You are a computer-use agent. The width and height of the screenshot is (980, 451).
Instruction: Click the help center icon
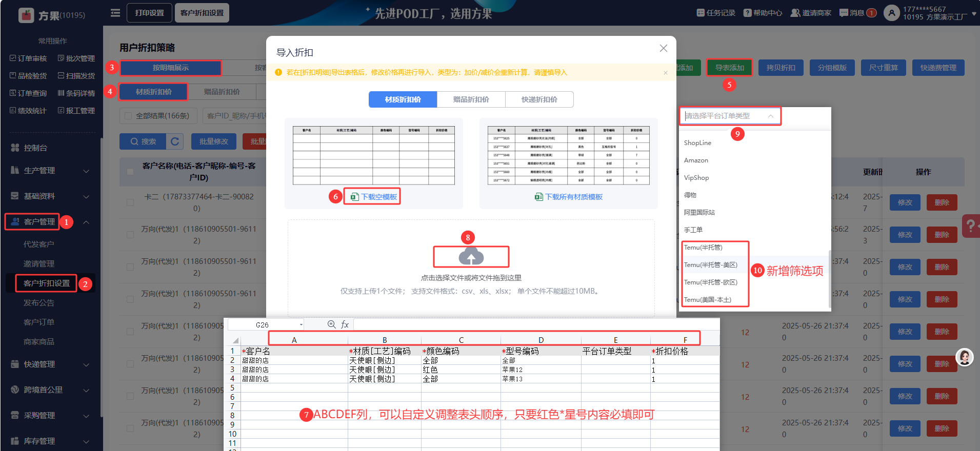(747, 13)
